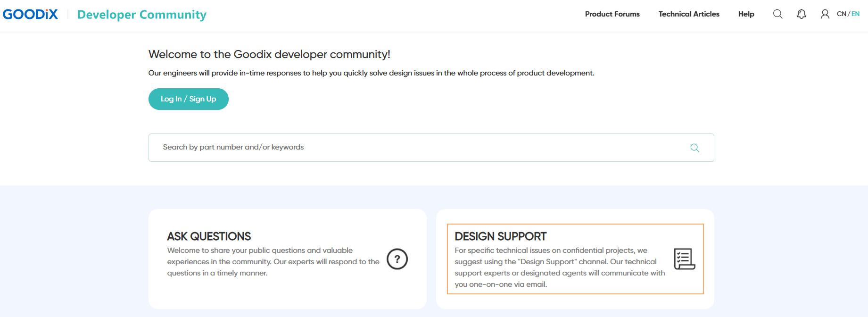Click the welcome heading text
Image resolution: width=868 pixels, height=317 pixels.
(269, 54)
